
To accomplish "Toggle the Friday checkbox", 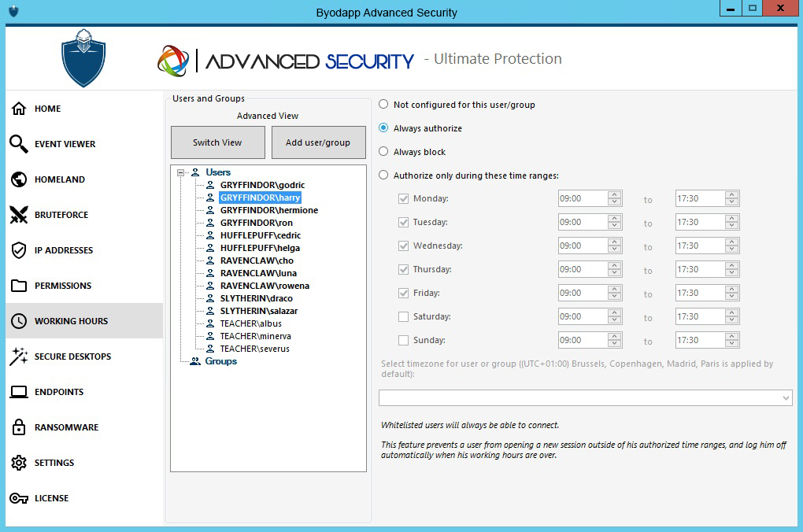I will coord(404,293).
